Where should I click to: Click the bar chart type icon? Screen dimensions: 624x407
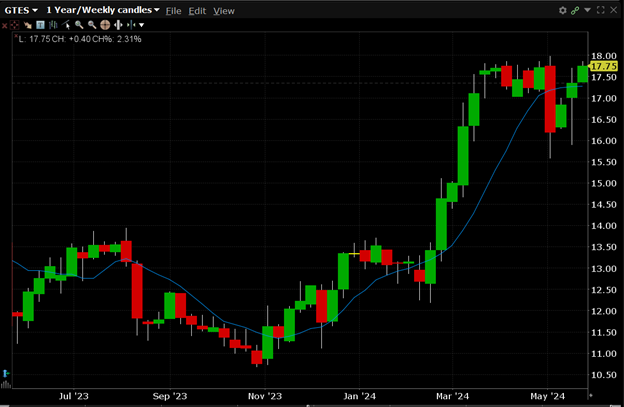[53, 25]
